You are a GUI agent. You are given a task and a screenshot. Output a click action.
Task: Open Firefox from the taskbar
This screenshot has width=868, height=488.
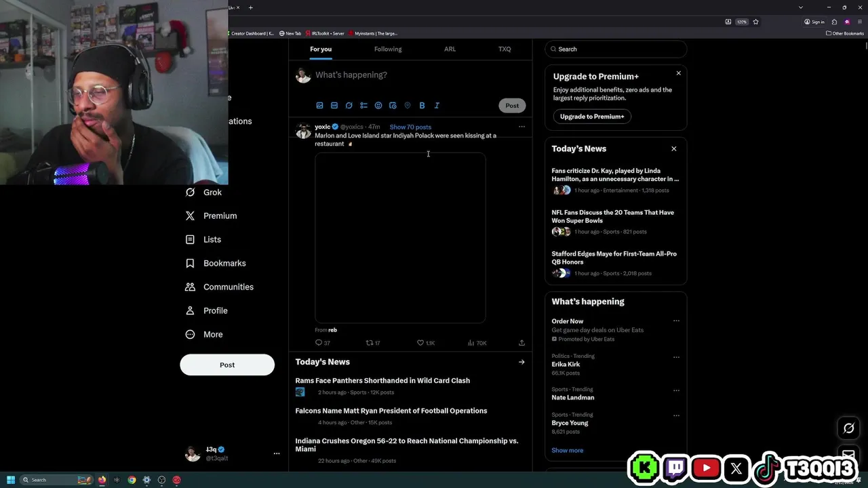coord(102,481)
